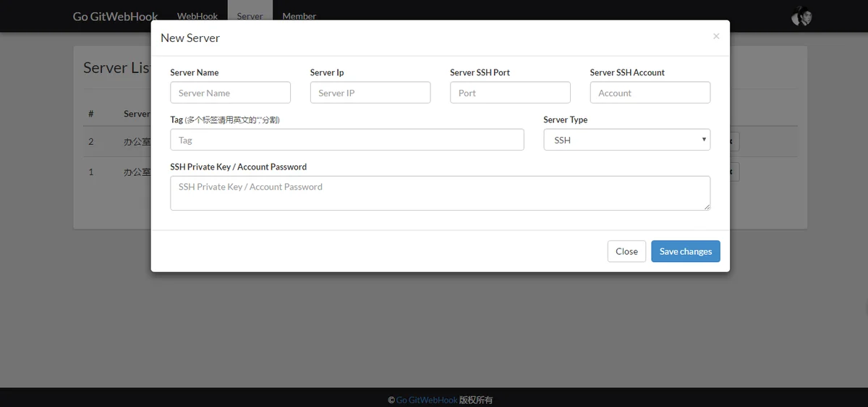The height and width of the screenshot is (407, 868).
Task: Close the New Server dialog with X
Action: (716, 36)
